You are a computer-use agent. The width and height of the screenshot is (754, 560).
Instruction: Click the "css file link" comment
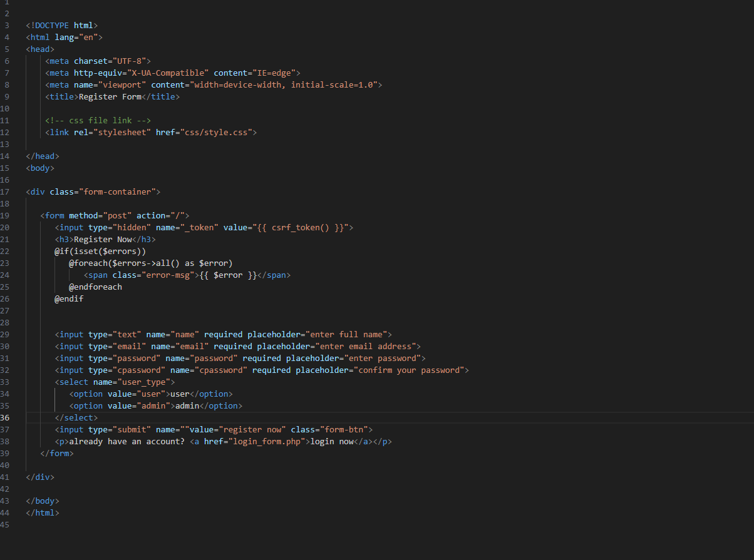98,121
